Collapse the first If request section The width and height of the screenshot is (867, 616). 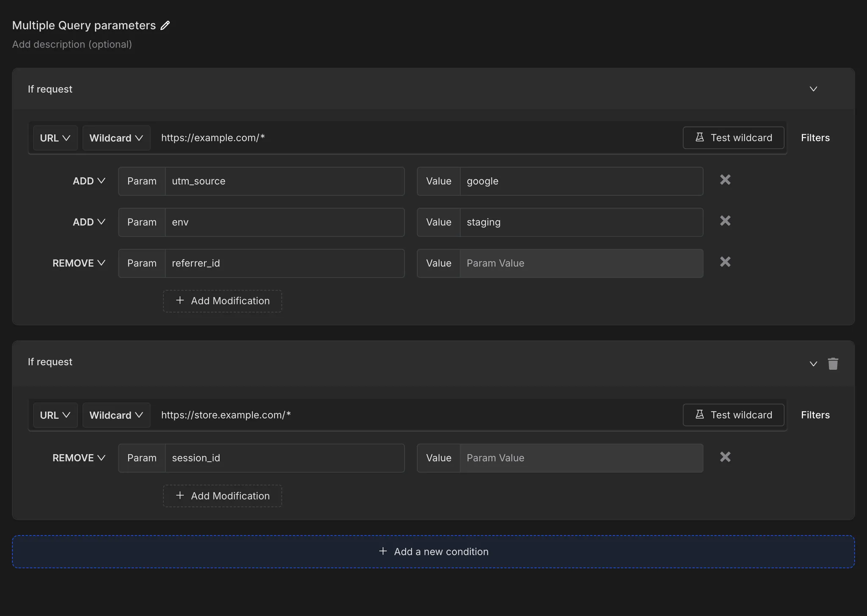pos(813,89)
